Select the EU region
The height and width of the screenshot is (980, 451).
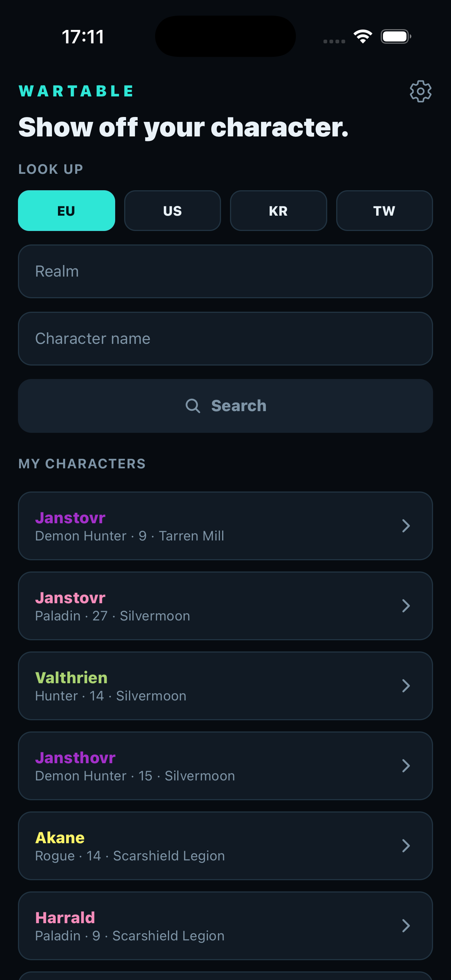[67, 210]
